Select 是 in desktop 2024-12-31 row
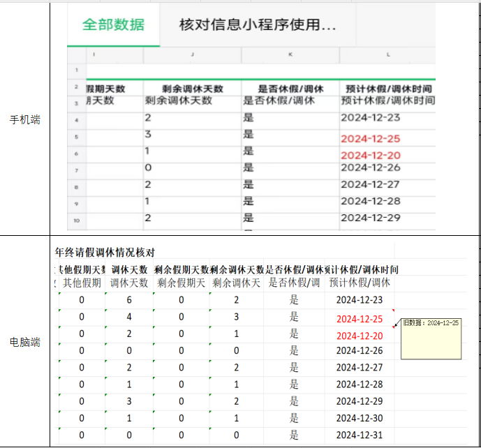This screenshot has height=448, width=481. pos(294,435)
